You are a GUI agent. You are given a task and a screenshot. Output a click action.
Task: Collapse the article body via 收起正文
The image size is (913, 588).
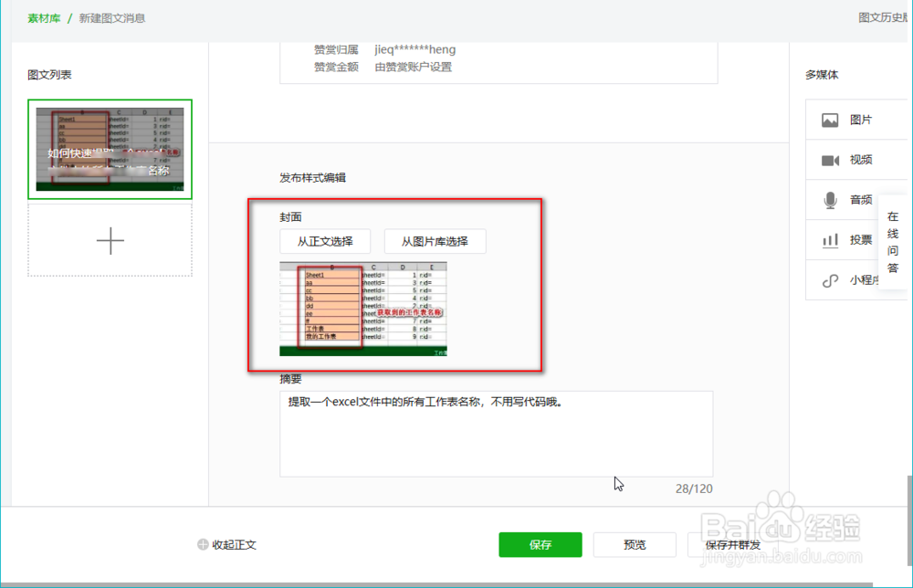(233, 543)
